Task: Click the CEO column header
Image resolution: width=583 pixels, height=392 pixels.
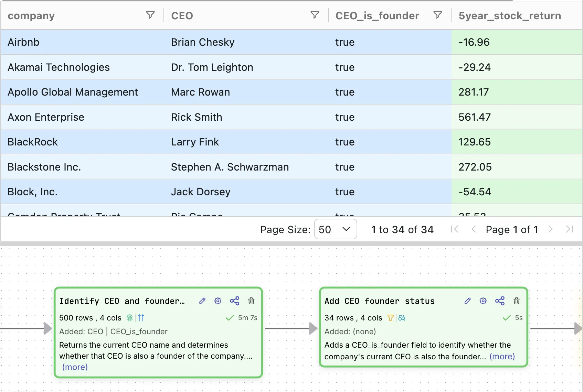Action: click(182, 16)
